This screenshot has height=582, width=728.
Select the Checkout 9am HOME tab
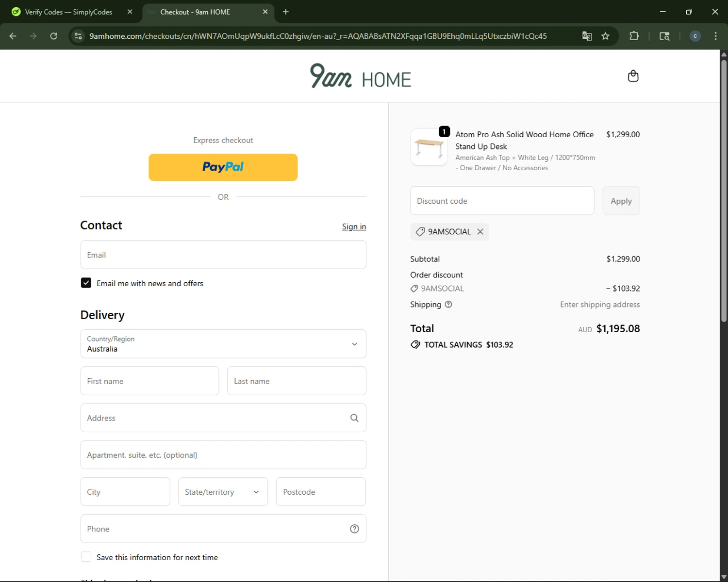click(x=208, y=12)
